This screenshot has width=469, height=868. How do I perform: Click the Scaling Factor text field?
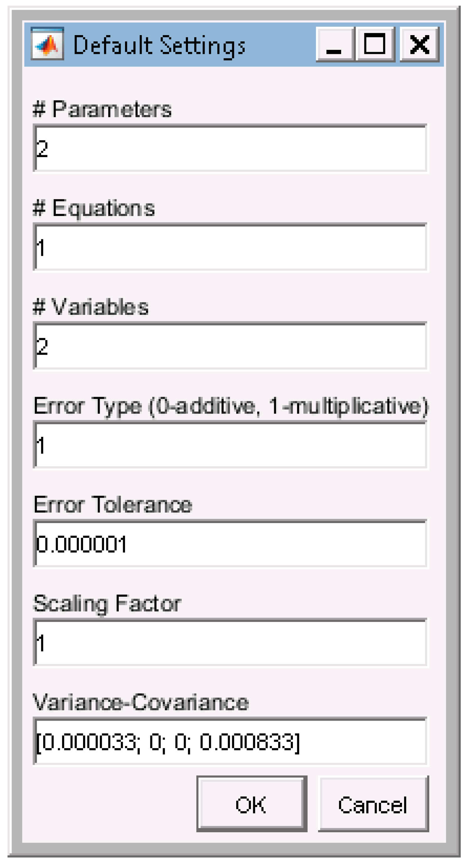pos(230,643)
